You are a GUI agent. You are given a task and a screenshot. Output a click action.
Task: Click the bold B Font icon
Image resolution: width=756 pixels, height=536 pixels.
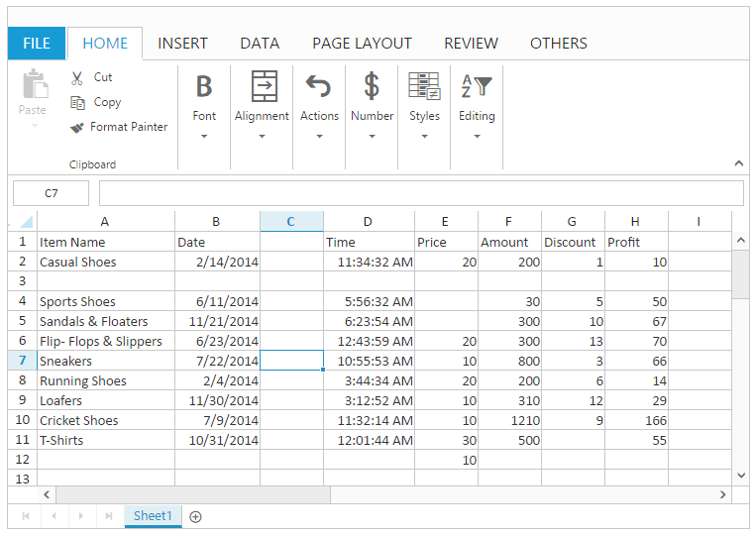(204, 87)
